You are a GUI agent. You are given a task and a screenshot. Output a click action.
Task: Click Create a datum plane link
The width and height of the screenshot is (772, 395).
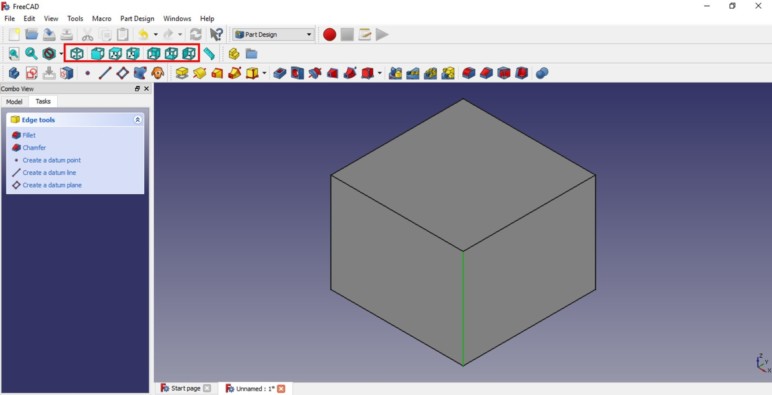tap(52, 185)
